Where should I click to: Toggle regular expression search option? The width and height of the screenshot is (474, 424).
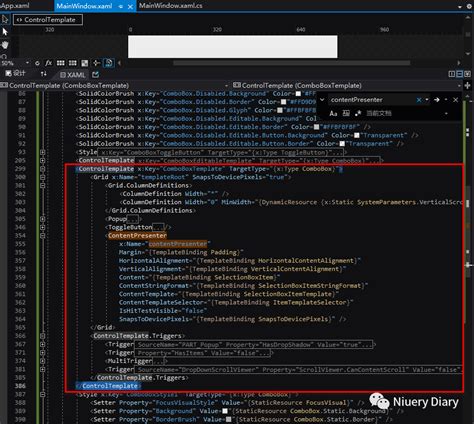pos(358,113)
